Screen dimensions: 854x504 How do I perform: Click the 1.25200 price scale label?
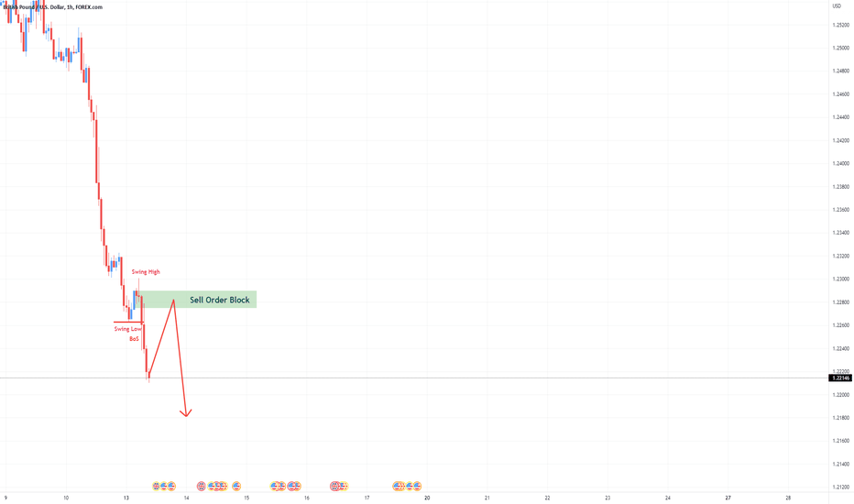coord(840,25)
